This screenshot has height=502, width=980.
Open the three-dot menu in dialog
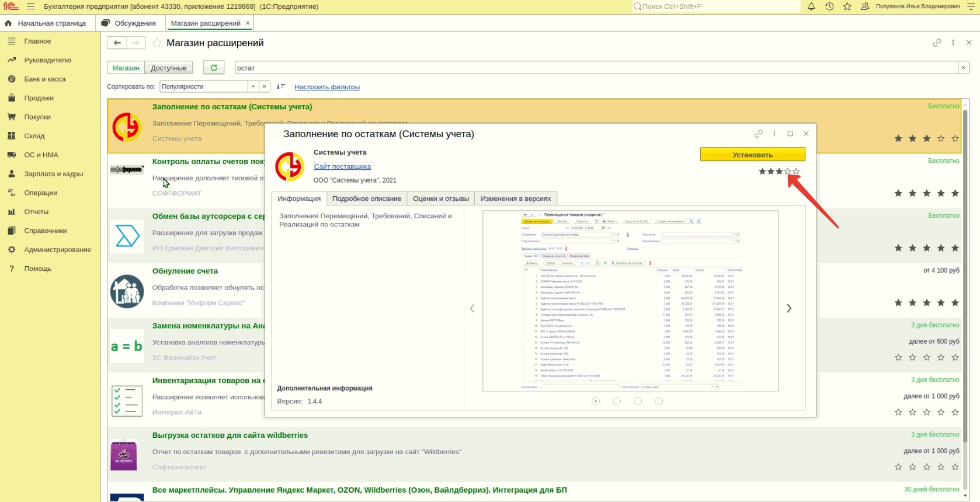pos(774,134)
